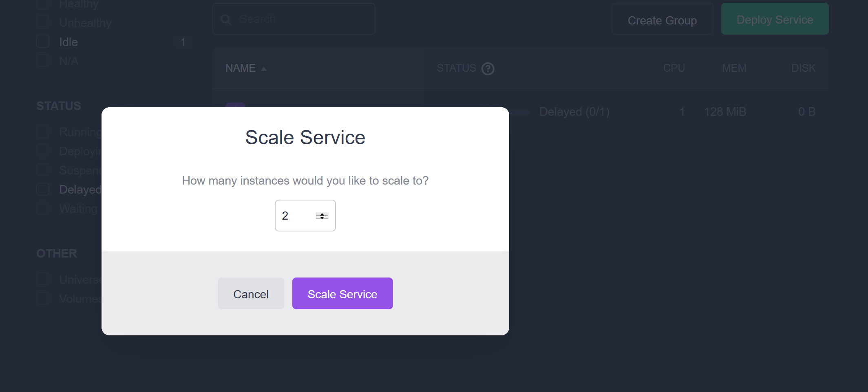
Task: Click the instance count stepper arrows
Action: [x=322, y=216]
